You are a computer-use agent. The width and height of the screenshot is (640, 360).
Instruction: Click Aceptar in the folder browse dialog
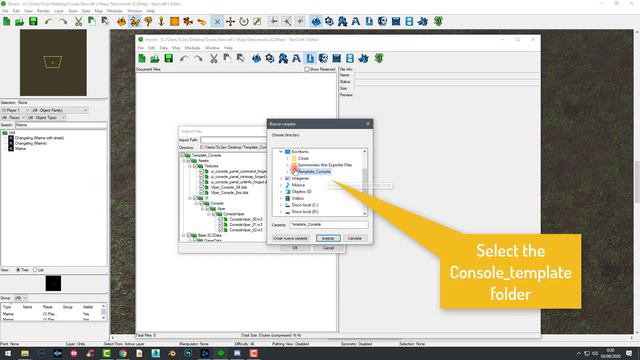tap(328, 238)
